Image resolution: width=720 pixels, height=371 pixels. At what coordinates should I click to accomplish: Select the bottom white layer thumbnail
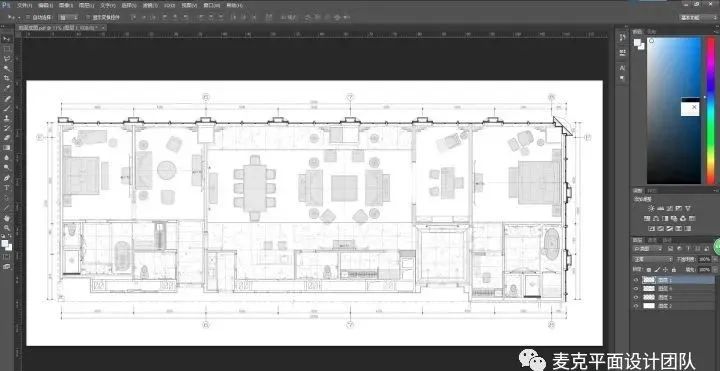pos(649,306)
